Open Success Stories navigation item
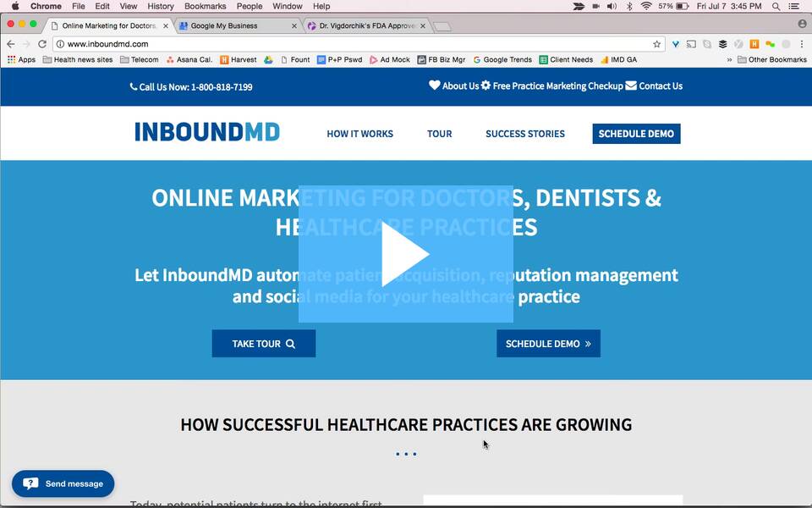Screen dimensions: 812x508 pyautogui.click(x=525, y=134)
